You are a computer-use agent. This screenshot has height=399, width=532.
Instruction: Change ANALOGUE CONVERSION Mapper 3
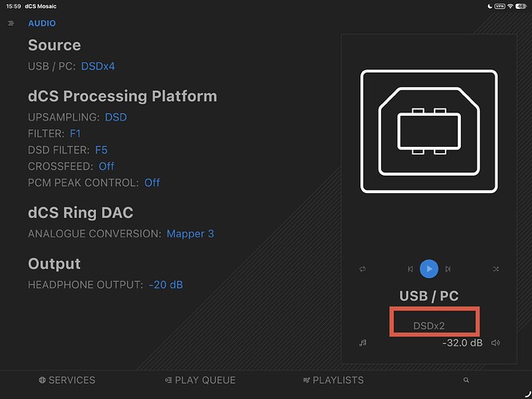pos(190,234)
